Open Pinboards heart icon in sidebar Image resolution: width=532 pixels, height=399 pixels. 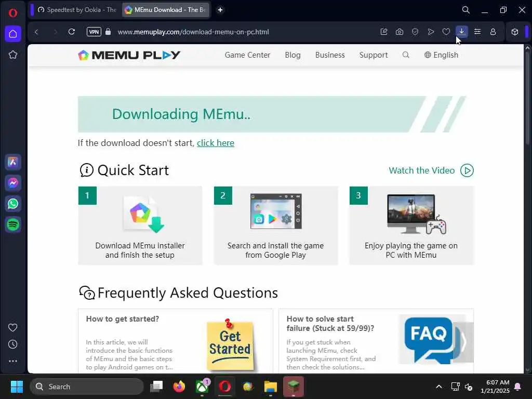(x=13, y=327)
